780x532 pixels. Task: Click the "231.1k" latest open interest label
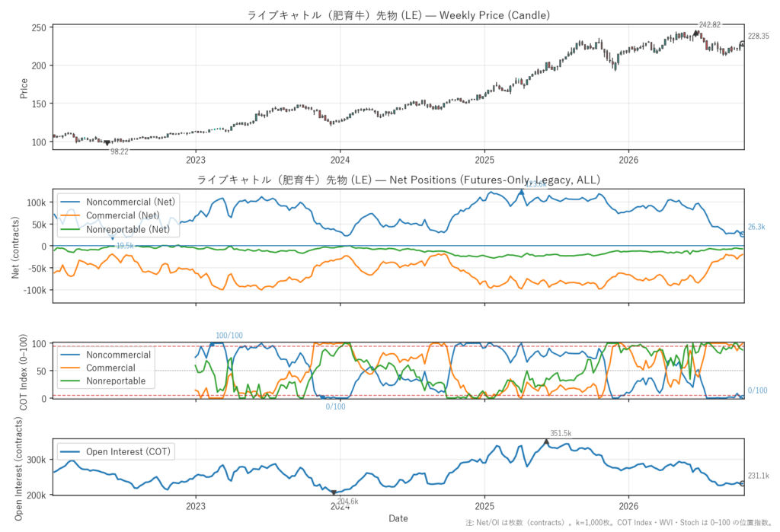(x=758, y=476)
